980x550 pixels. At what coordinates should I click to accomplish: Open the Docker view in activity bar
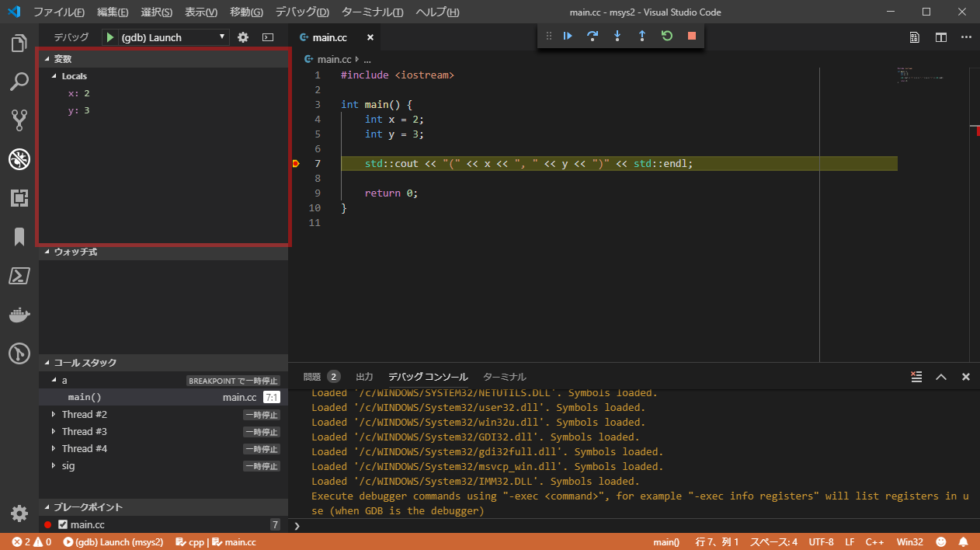click(19, 315)
